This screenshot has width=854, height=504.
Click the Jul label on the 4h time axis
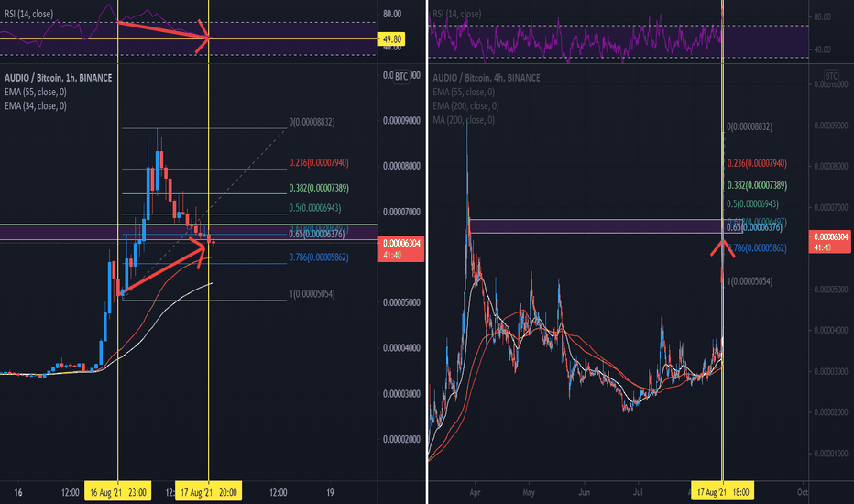(638, 492)
